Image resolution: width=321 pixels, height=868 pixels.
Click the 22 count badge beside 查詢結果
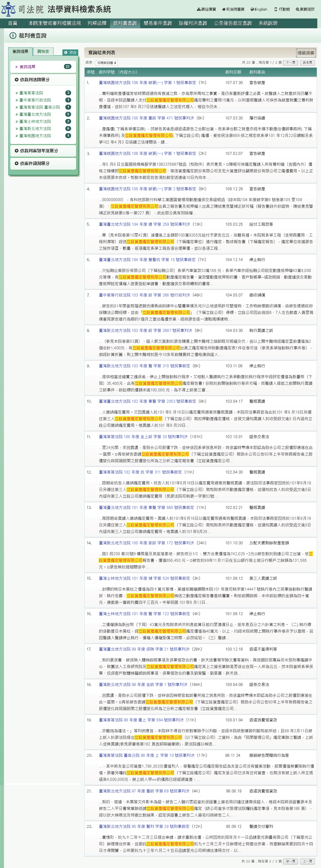point(67,67)
